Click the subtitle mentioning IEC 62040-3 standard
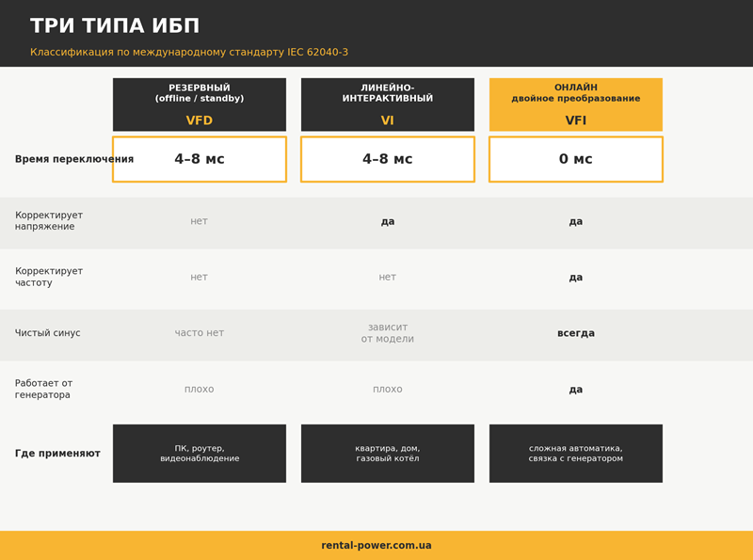 (x=189, y=52)
